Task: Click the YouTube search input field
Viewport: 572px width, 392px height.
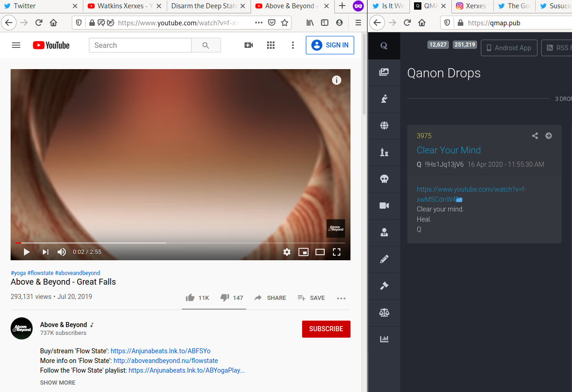Action: tap(140, 45)
